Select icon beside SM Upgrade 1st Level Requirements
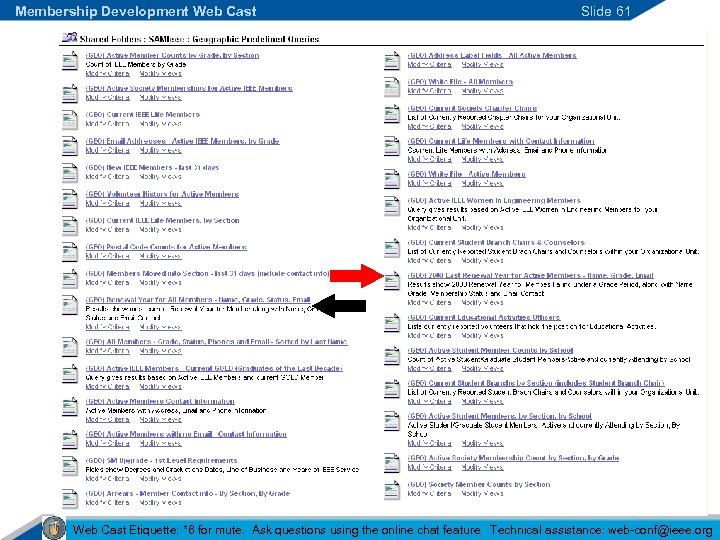The width and height of the screenshot is (720, 540). click(x=70, y=466)
